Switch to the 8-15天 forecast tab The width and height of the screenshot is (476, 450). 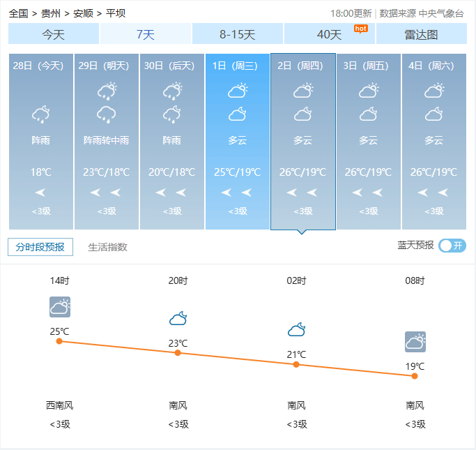238,34
